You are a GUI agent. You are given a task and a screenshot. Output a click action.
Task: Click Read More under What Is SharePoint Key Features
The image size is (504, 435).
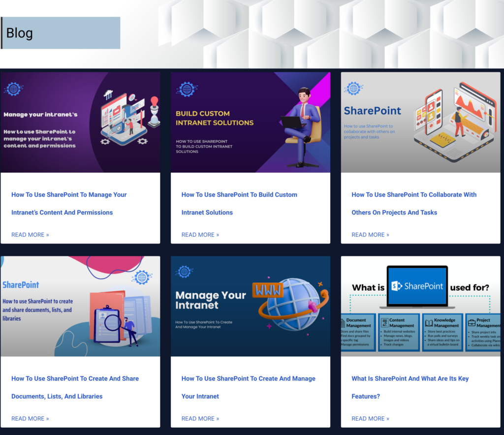tap(370, 419)
